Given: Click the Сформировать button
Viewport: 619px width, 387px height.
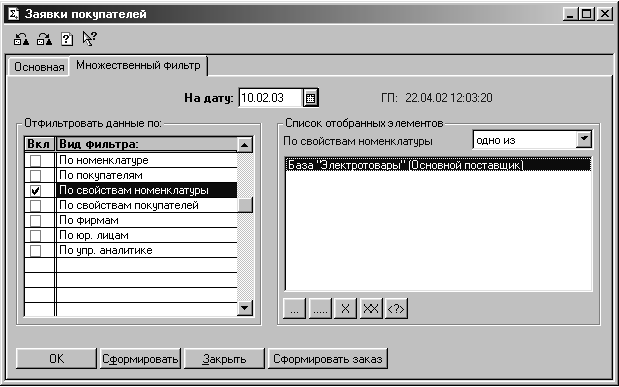Looking at the screenshot, I should [140, 359].
